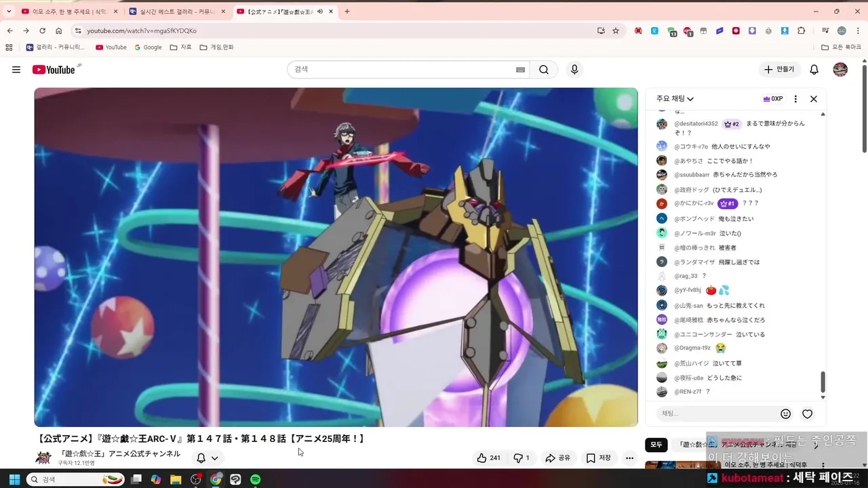Go to YouTube home via logo
This screenshot has height=488, width=868.
click(x=54, y=70)
